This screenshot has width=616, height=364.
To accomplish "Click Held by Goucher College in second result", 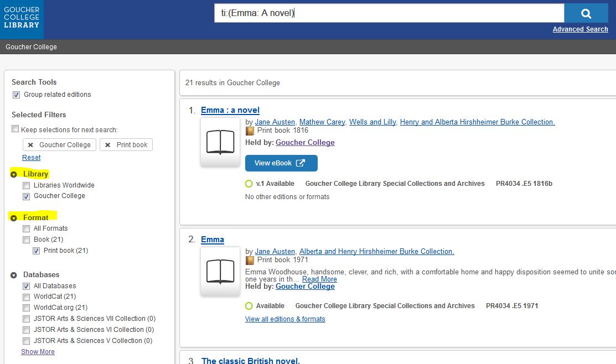I will click(x=306, y=287).
